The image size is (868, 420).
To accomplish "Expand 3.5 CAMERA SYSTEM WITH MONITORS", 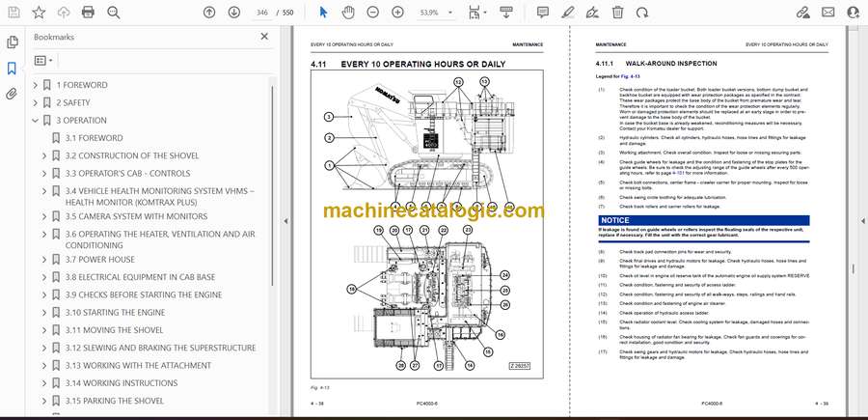I will 44,216.
